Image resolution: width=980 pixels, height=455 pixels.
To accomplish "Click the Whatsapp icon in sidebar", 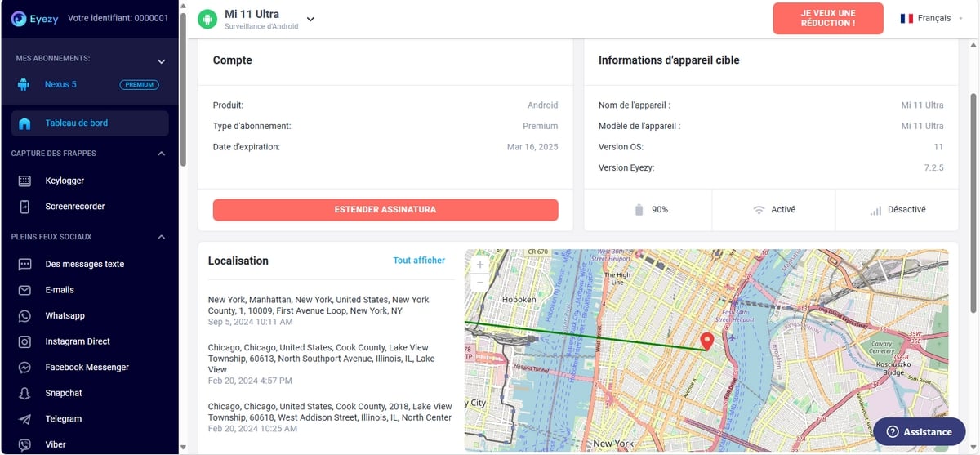I will click(24, 316).
